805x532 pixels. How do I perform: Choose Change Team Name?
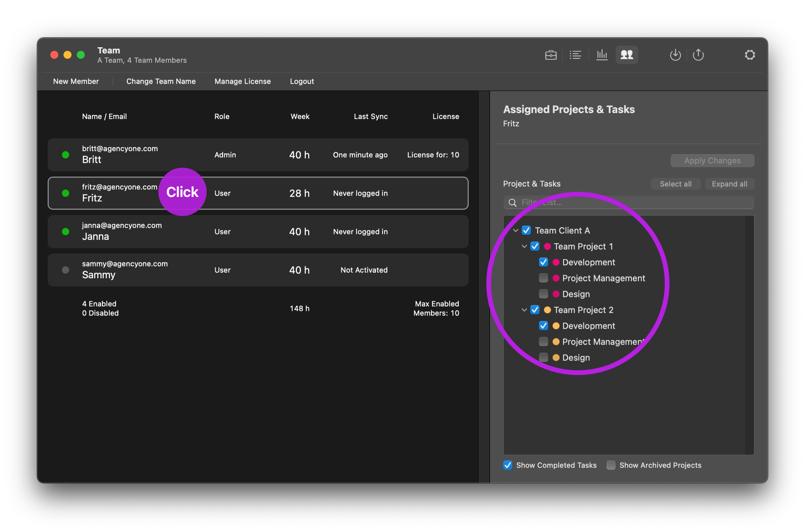pos(161,82)
